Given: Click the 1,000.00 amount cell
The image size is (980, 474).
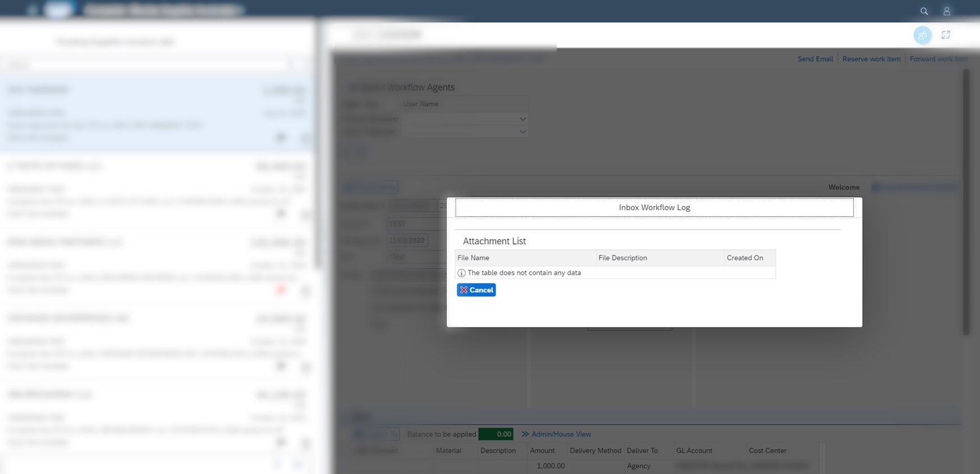Looking at the screenshot, I should (547, 466).
